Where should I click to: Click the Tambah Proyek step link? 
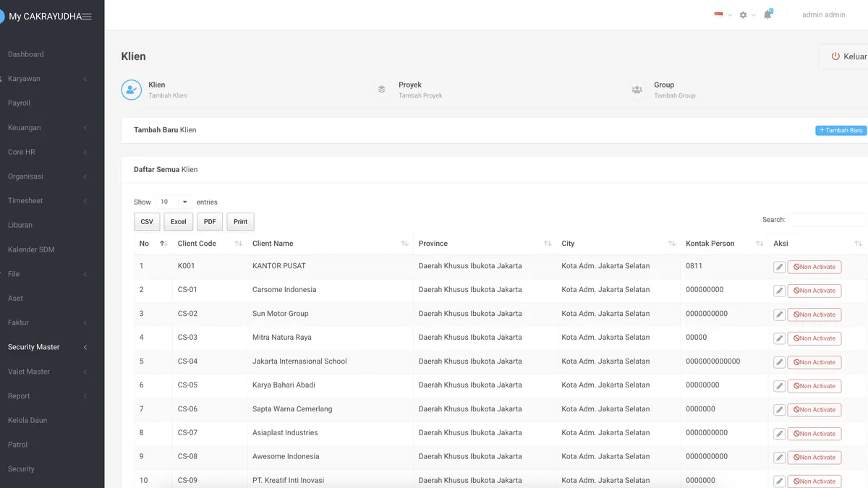point(420,95)
